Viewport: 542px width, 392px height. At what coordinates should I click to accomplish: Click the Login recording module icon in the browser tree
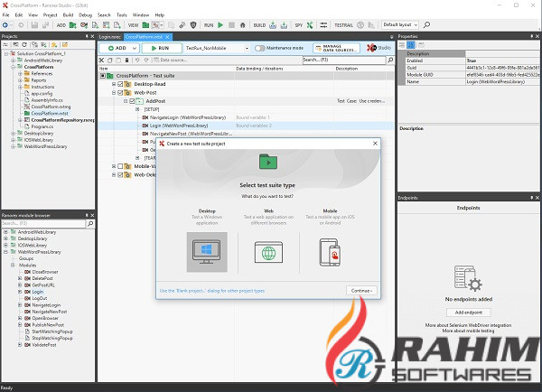coord(26,293)
